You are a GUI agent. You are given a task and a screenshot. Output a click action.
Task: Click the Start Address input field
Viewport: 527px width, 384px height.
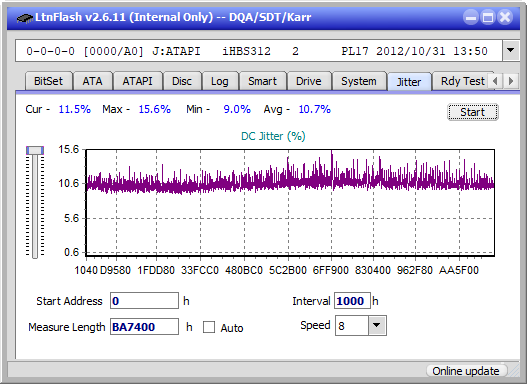click(x=145, y=301)
